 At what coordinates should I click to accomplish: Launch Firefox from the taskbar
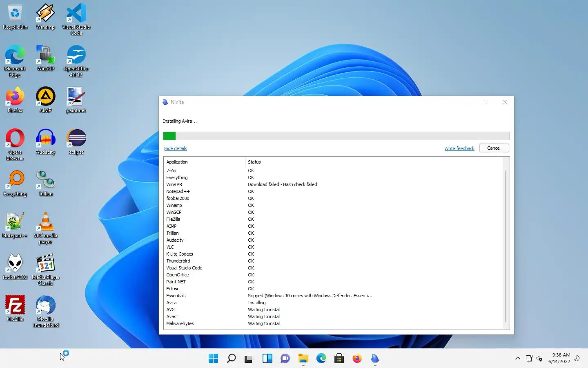[x=357, y=359]
